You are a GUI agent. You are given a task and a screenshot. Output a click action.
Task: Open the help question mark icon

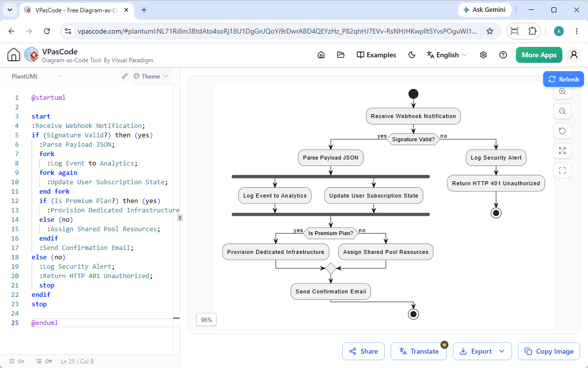(x=503, y=55)
